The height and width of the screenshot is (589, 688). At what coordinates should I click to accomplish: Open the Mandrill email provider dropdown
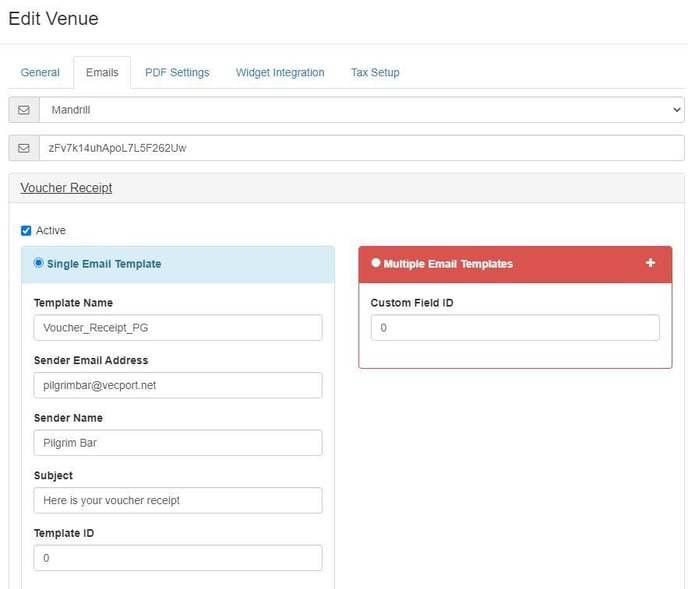[x=362, y=110]
